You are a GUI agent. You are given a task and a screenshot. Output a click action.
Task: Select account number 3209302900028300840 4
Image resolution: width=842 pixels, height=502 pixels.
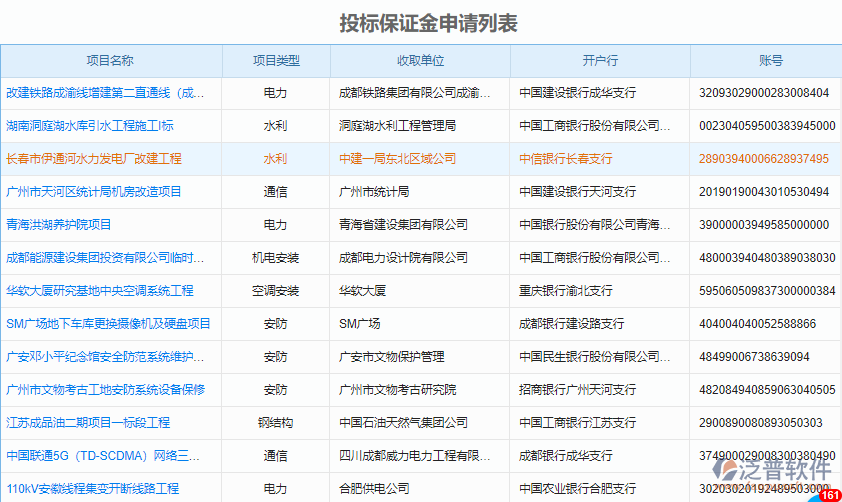(764, 93)
